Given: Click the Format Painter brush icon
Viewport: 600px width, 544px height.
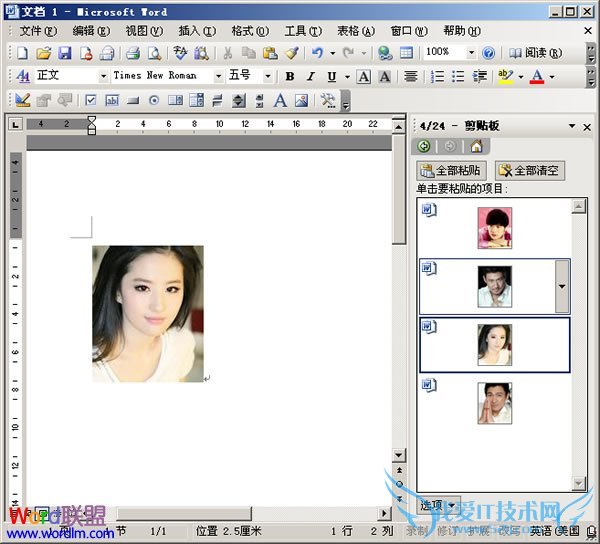Looking at the screenshot, I should pyautogui.click(x=291, y=52).
